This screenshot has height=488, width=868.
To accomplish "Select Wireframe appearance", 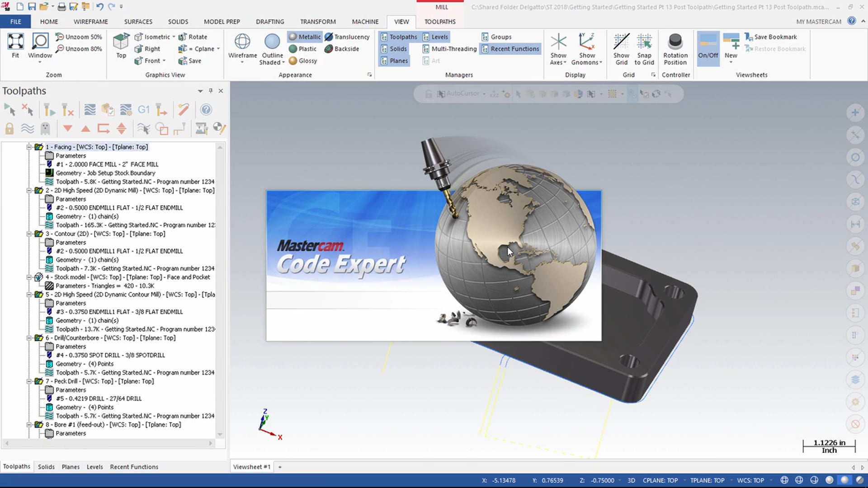I will point(242,48).
